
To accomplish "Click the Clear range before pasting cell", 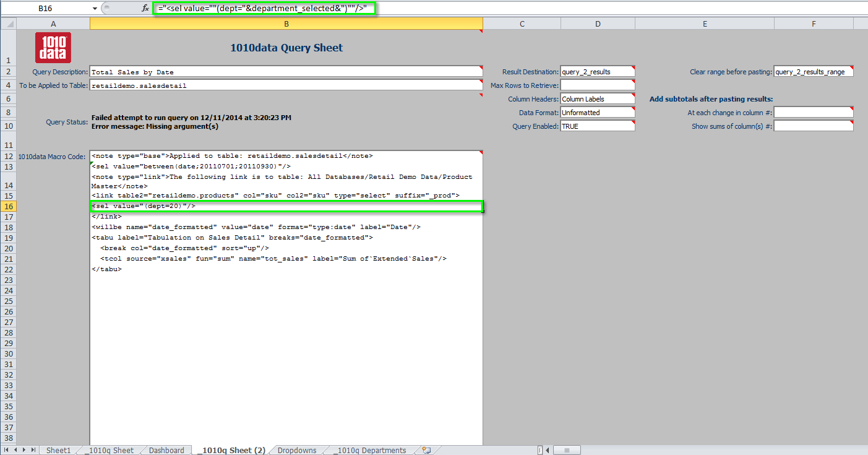I will point(814,72).
